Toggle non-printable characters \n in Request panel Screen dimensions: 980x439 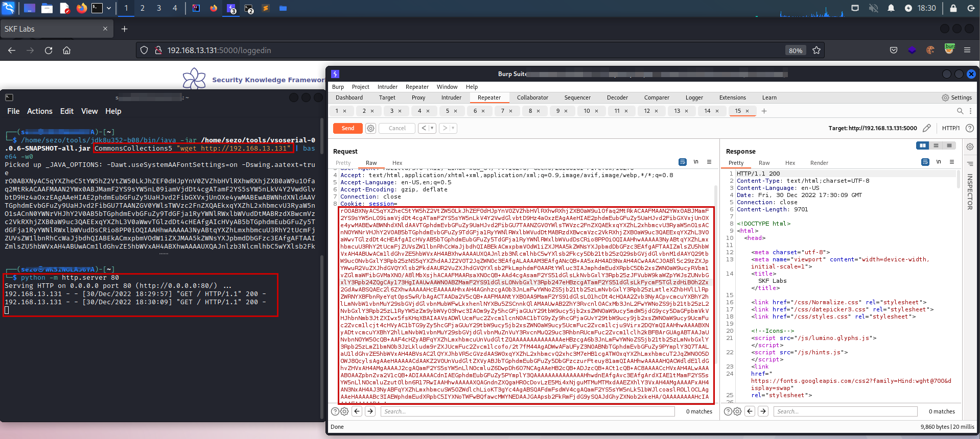coord(696,162)
